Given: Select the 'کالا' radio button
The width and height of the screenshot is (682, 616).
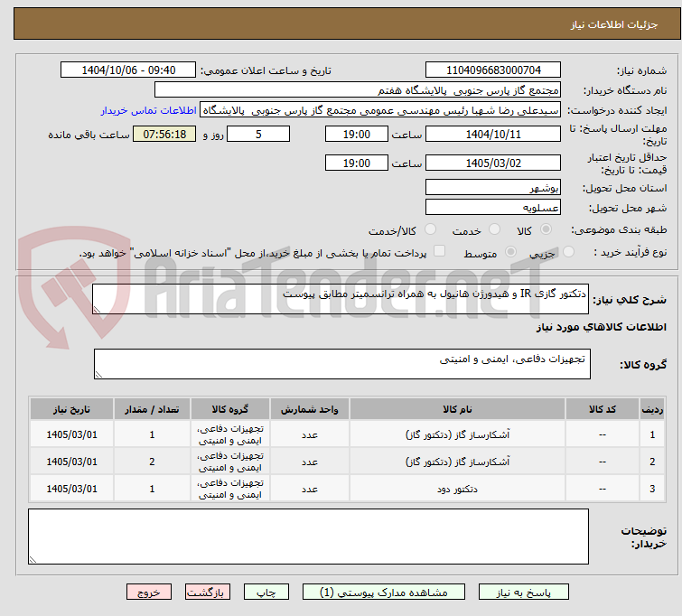Looking at the screenshot, I should [x=546, y=229].
